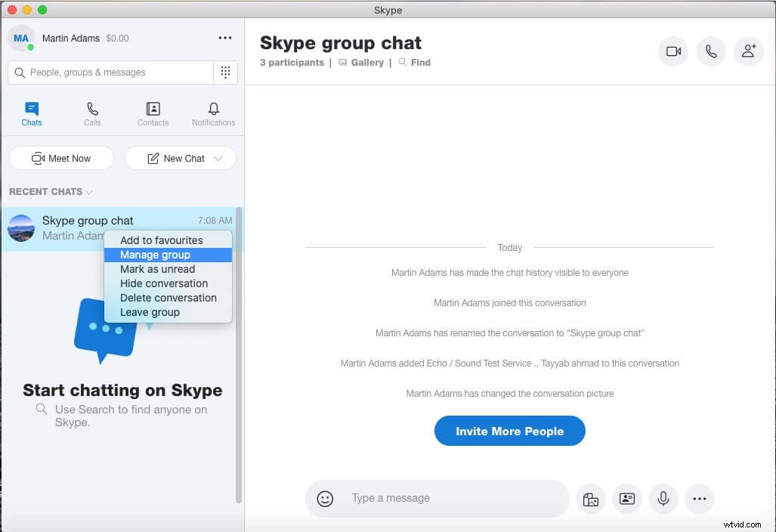
Task: Open the emoji picker in the message bar
Action: [325, 499]
